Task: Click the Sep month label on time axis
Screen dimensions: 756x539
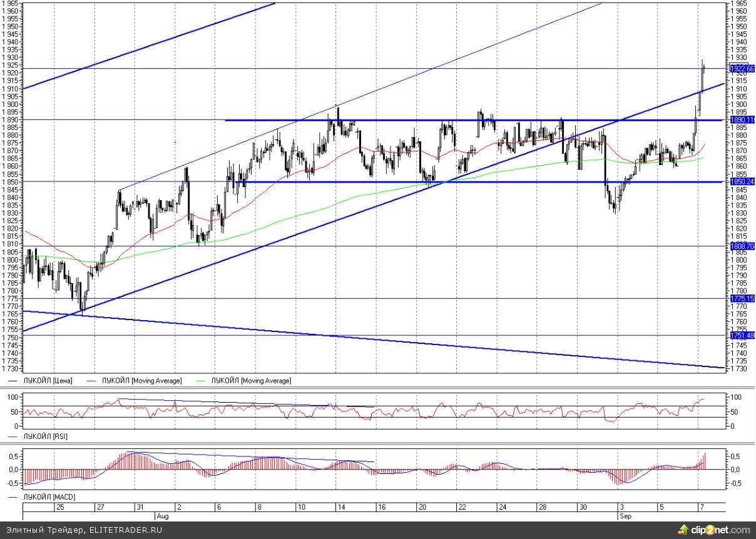Action: (626, 516)
